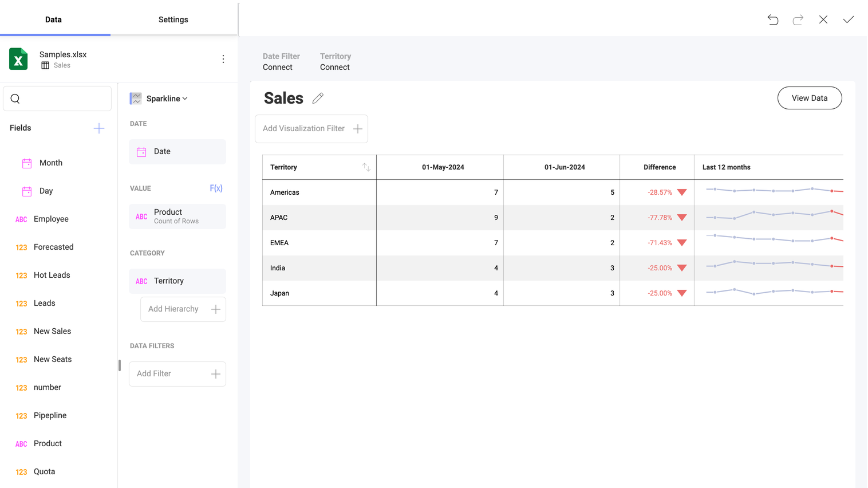Click the 01-Jun-2024 column header
The image size is (868, 488).
tap(562, 167)
